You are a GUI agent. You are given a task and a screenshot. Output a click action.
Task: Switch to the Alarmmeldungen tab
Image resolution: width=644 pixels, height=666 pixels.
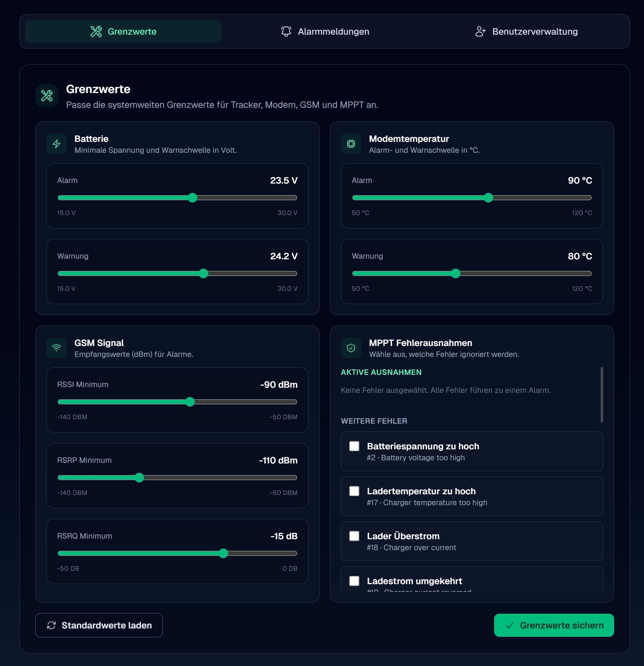[324, 31]
